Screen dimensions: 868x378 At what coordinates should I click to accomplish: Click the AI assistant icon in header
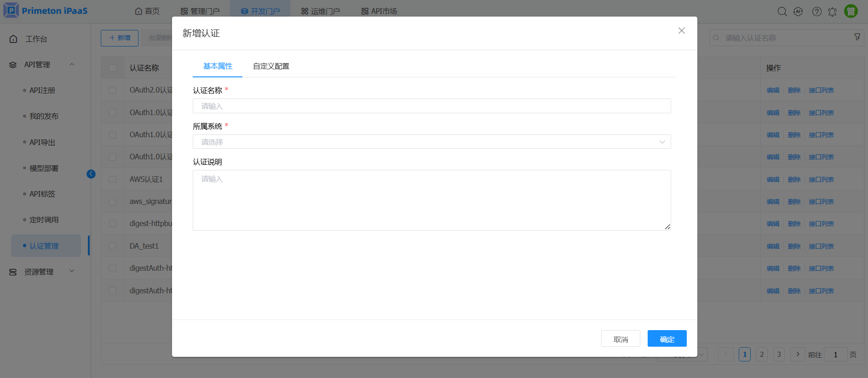798,12
